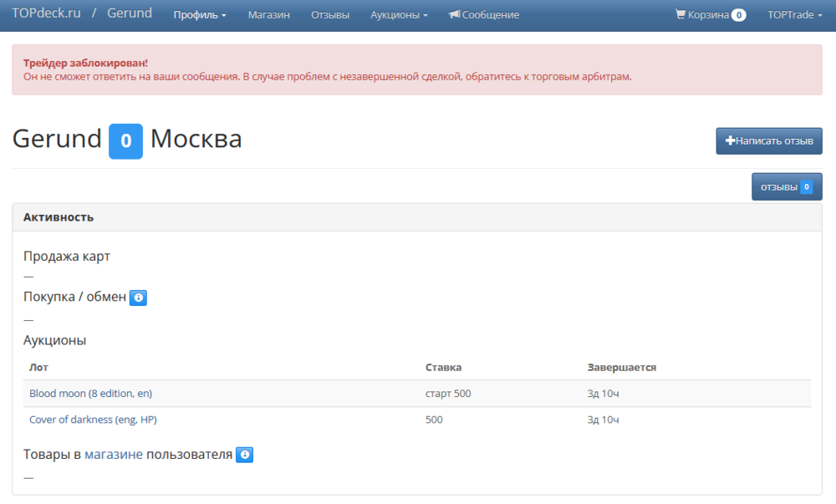The image size is (836, 504).
Task: Click the megaphone icon next to Сообщение
Action: [x=454, y=15]
